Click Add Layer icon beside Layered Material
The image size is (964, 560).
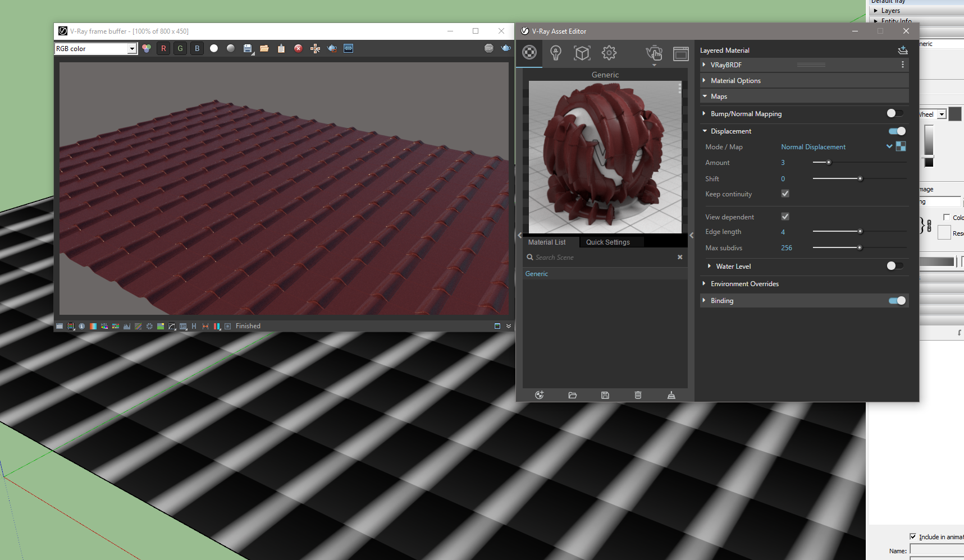903,50
